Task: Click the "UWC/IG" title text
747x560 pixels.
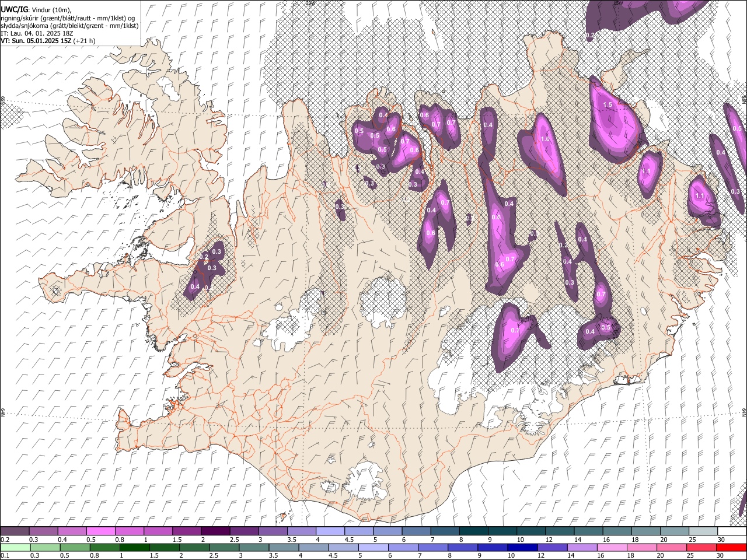Action: 15,9
